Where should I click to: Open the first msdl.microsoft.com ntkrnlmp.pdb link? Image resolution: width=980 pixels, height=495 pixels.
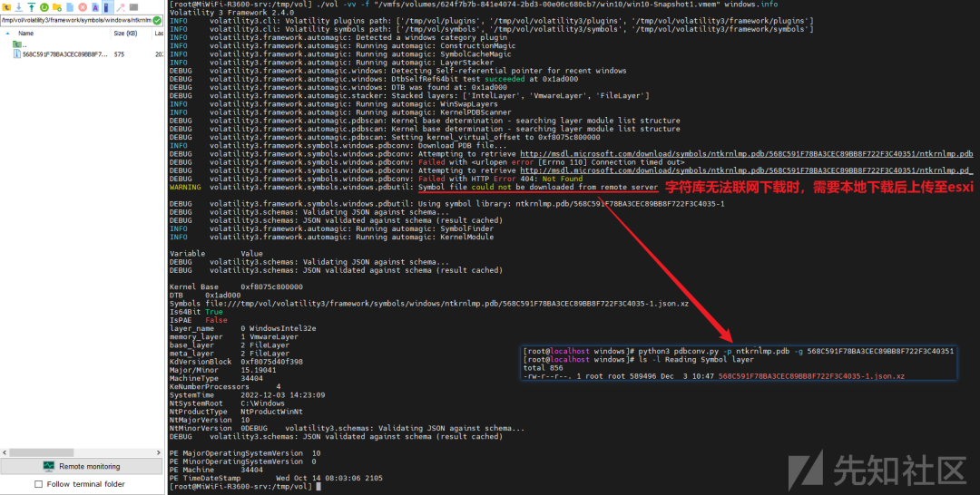[x=746, y=153]
